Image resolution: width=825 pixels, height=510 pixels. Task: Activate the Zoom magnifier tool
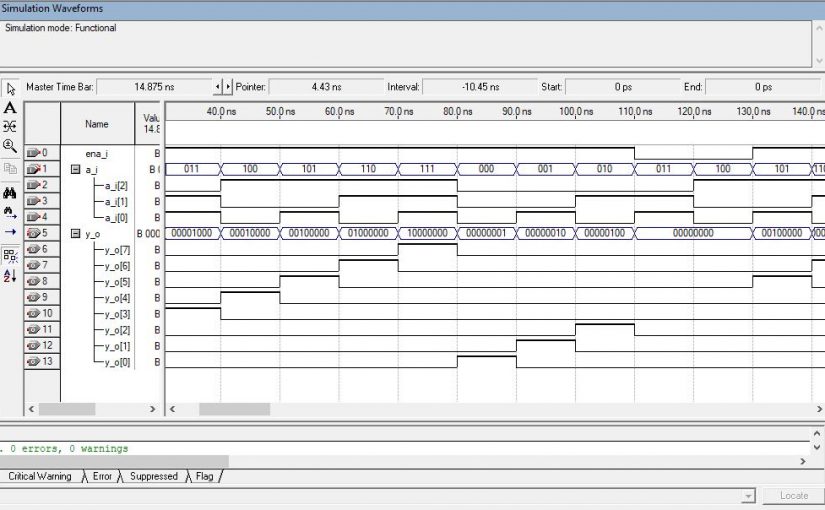(x=10, y=146)
